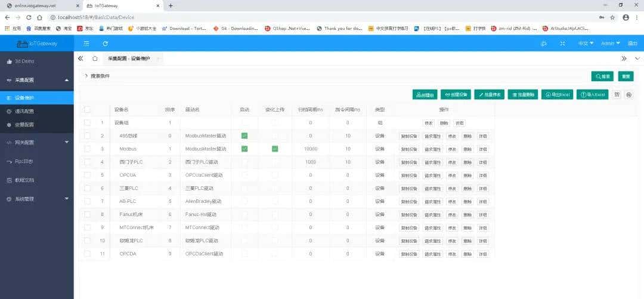Open new tab with plus icon
The image size is (644, 299).
pos(171,5)
